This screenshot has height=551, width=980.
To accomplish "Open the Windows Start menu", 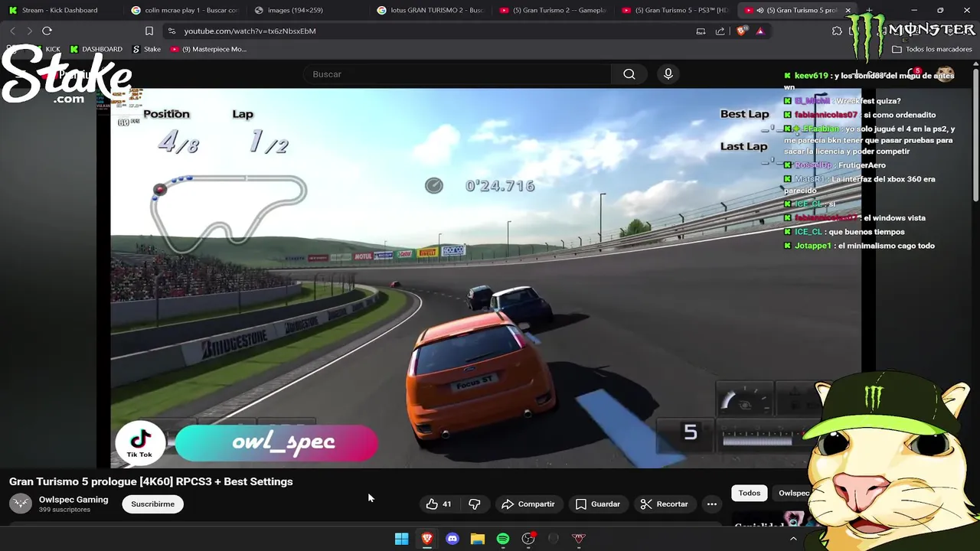I will (x=401, y=539).
